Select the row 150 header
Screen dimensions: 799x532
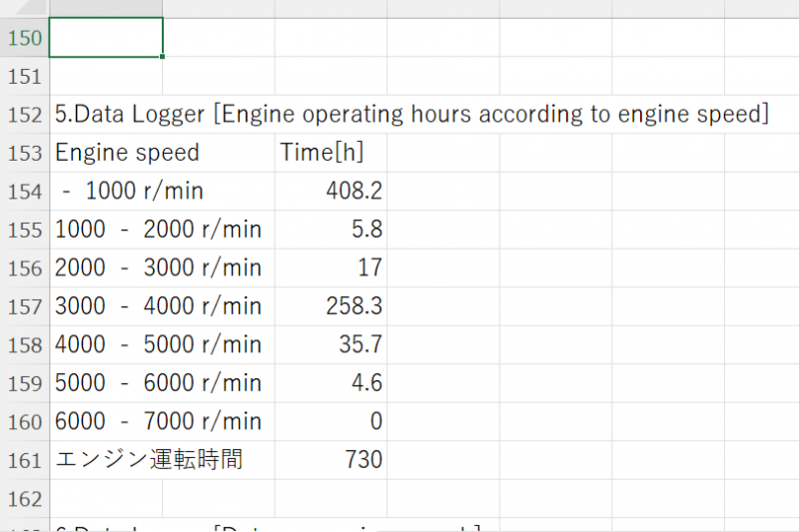tap(24, 38)
